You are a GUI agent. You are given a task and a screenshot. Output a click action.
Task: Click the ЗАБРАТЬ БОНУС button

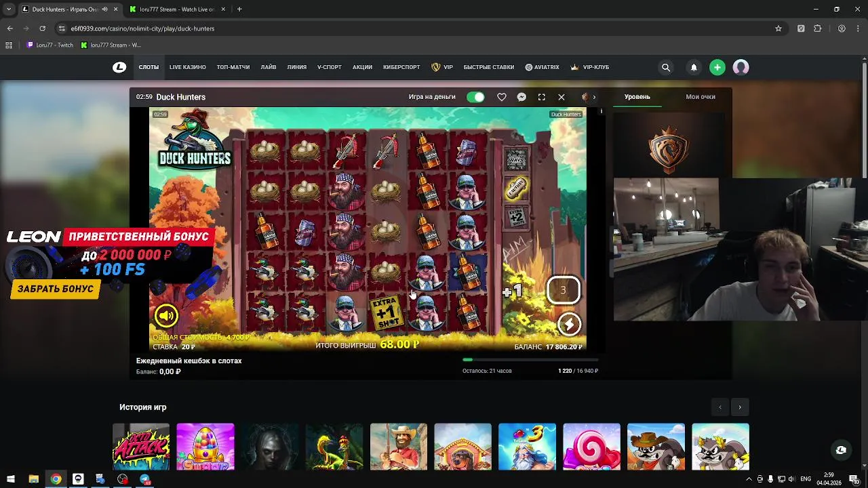56,289
